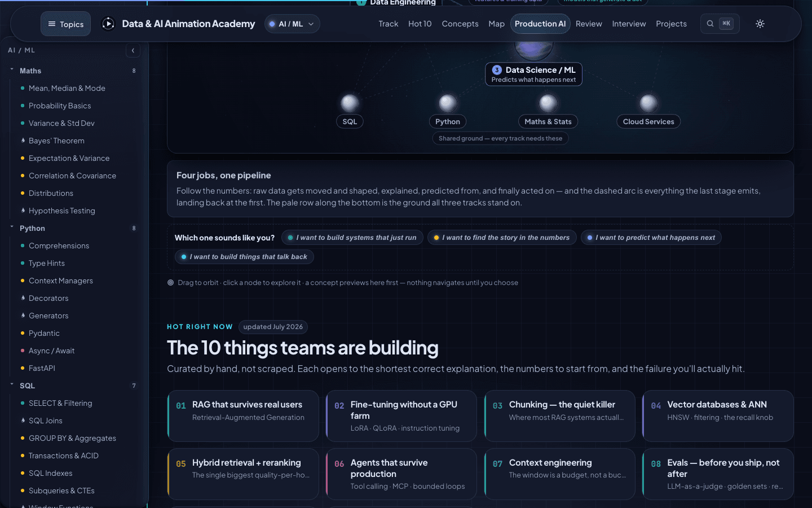Toggle the light/dark theme sun icon

tap(760, 24)
